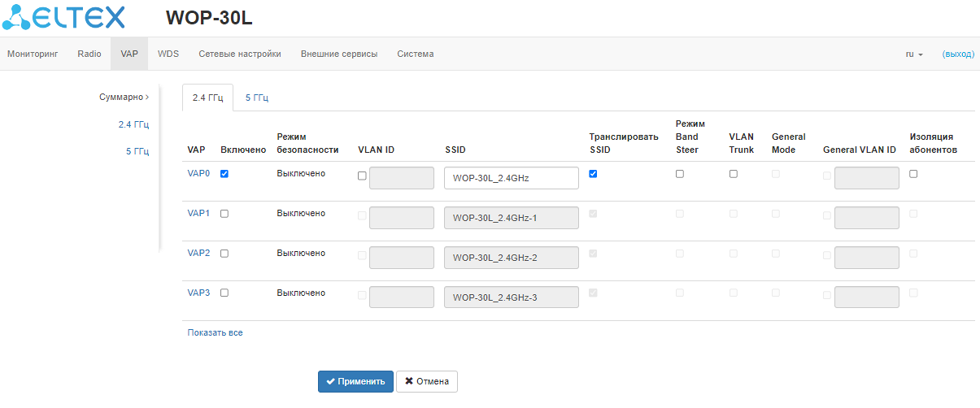The width and height of the screenshot is (980, 408).
Task: Go to Сетевые настройки menu
Action: point(240,54)
